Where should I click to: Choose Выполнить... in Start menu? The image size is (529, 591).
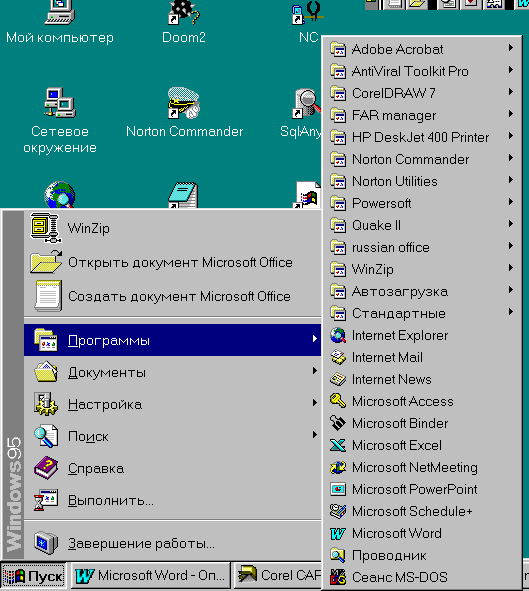[x=173, y=500]
